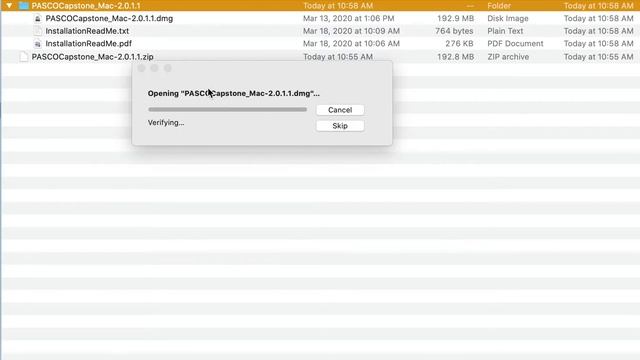This screenshot has width=640, height=360.
Task: Click the Opening dmg dialog title text
Action: click(x=233, y=93)
